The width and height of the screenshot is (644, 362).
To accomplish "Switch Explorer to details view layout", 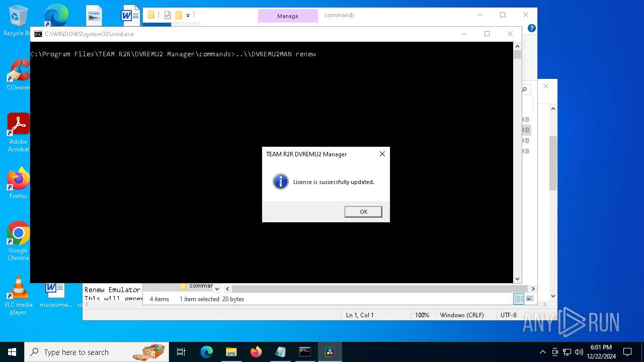I will coord(519,299).
